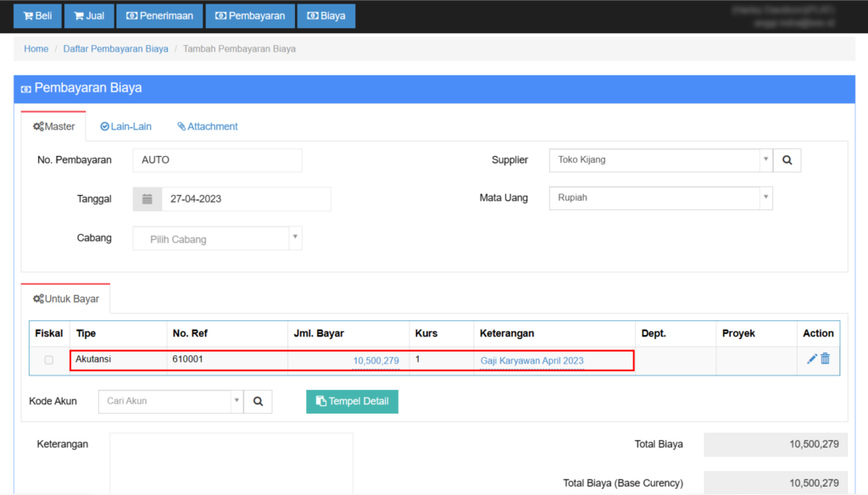Screen dimensions: 868x495
Task: Click the calendar icon next to Tanggal
Action: 147,198
